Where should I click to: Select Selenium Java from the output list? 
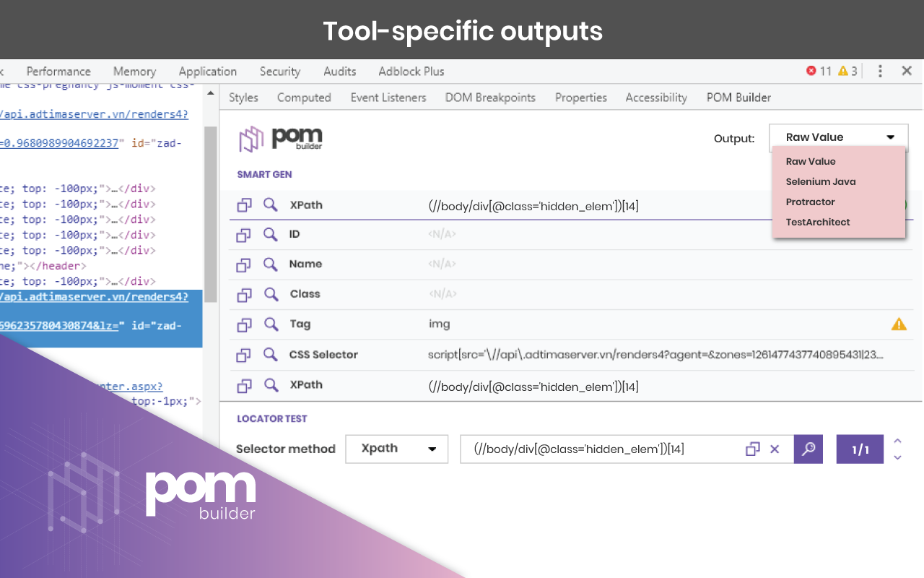(820, 181)
